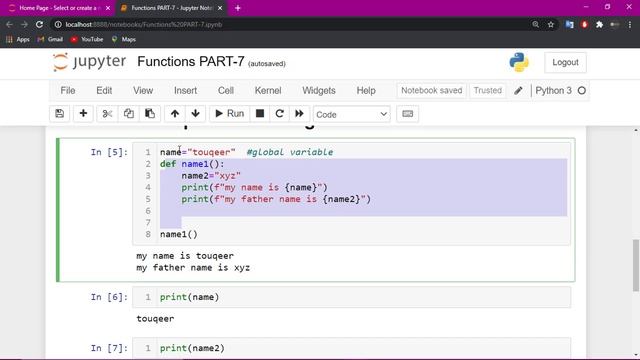Click the In [5] cell prompt

point(109,152)
